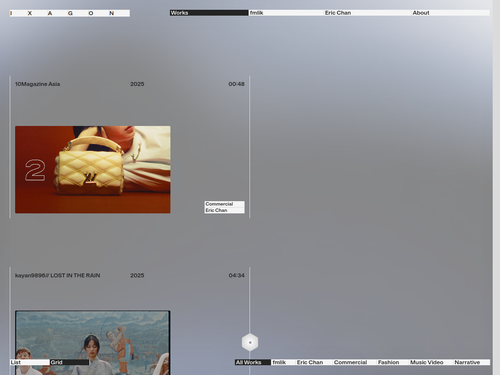Select the Works navigation tab
500x375 pixels.
point(209,13)
